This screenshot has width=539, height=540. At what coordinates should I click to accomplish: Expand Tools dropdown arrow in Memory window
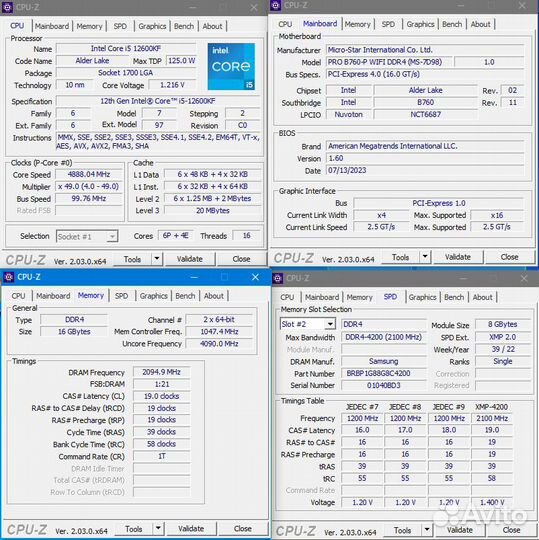point(158,528)
